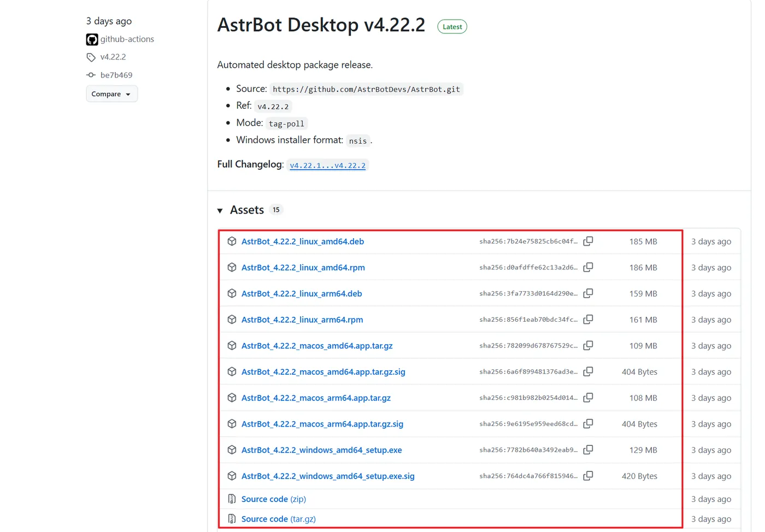Download AstrBot_4.22.2_linux_amd64.rpm
Image resolution: width=765 pixels, height=532 pixels.
coord(303,268)
